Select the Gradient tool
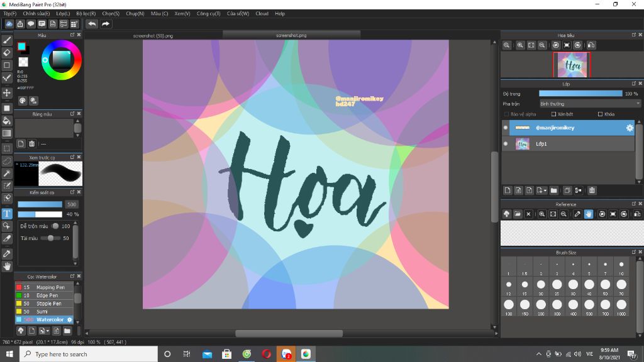This screenshot has width=644, height=362. pyautogui.click(x=6, y=133)
